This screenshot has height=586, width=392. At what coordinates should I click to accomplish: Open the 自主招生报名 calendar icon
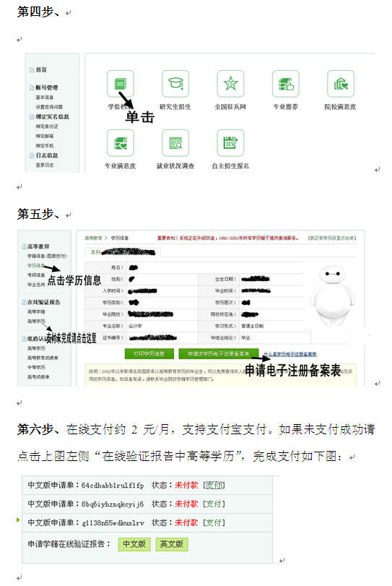[231, 143]
